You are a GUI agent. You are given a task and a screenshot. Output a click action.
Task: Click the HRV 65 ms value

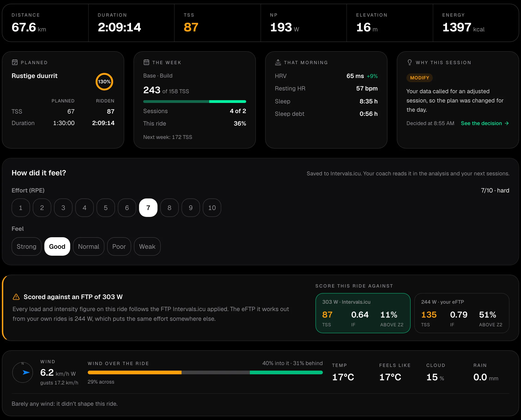pyautogui.click(x=355, y=76)
